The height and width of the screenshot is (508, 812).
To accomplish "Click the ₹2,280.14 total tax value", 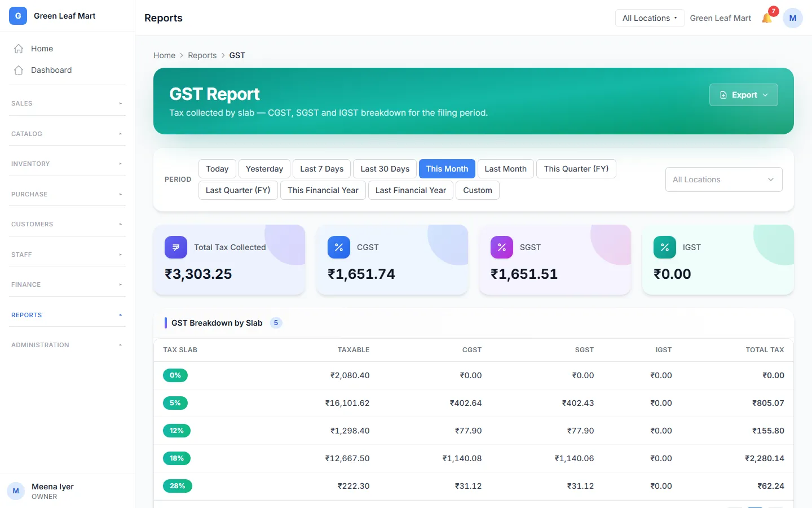I will click(765, 458).
